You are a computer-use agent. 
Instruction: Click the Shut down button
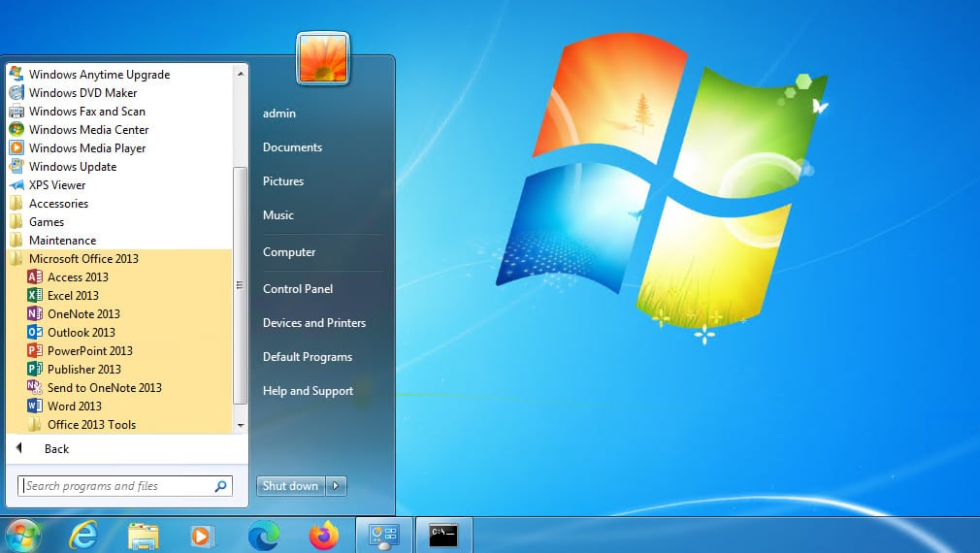coord(291,485)
